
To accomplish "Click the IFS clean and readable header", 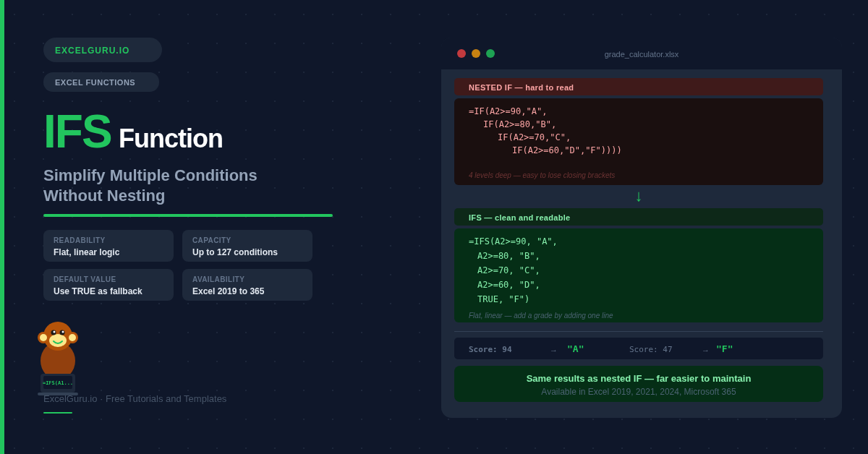I will point(638,218).
